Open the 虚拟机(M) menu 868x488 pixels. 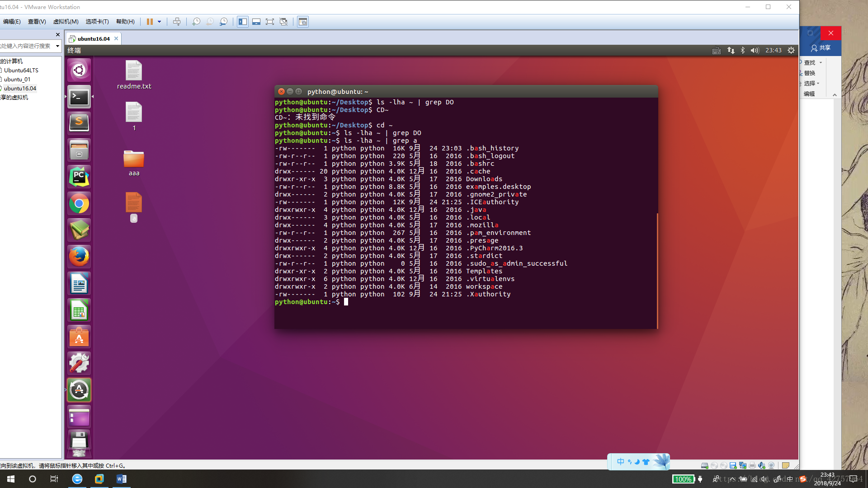[66, 22]
